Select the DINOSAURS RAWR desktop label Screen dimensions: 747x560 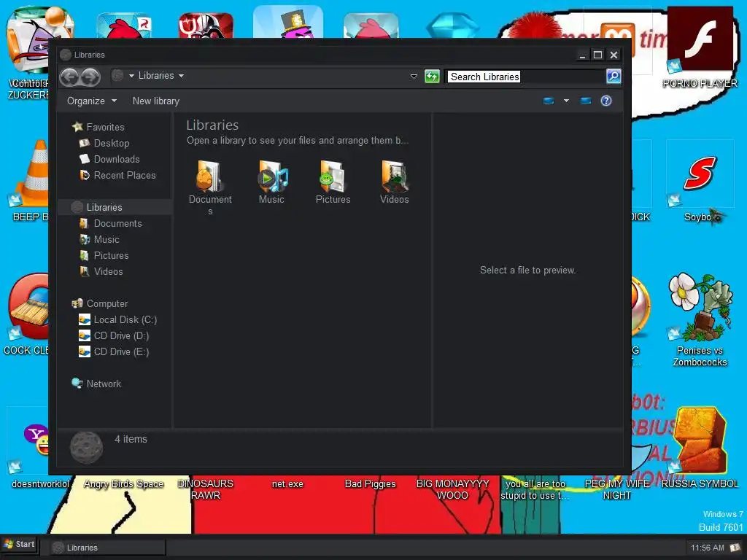[x=205, y=489]
